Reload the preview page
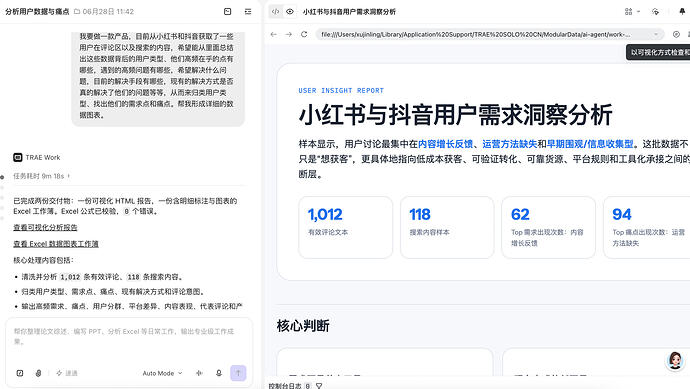This screenshot has width=690, height=389. (304, 34)
